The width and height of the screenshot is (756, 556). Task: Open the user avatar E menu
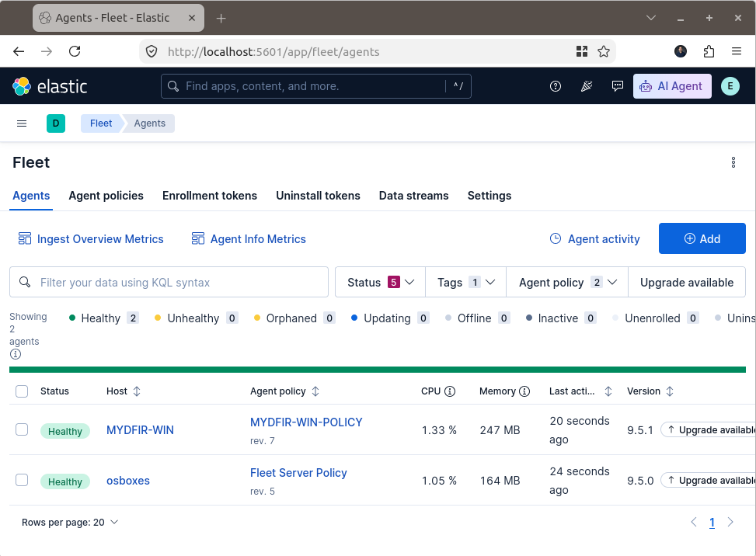pyautogui.click(x=730, y=86)
